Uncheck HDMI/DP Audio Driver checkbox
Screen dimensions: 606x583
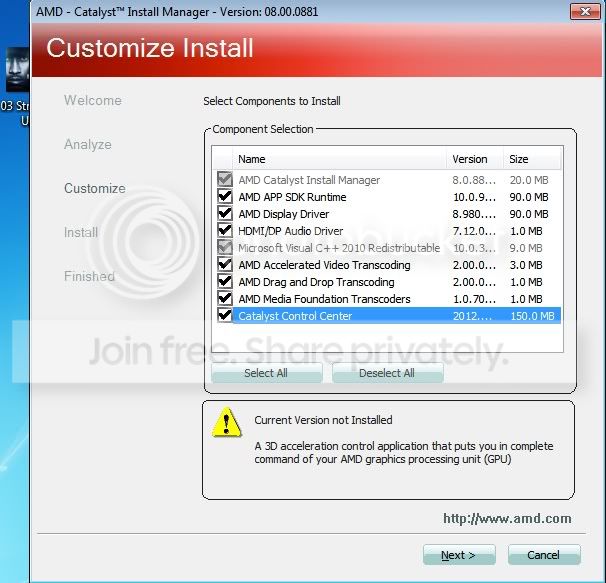(x=225, y=230)
